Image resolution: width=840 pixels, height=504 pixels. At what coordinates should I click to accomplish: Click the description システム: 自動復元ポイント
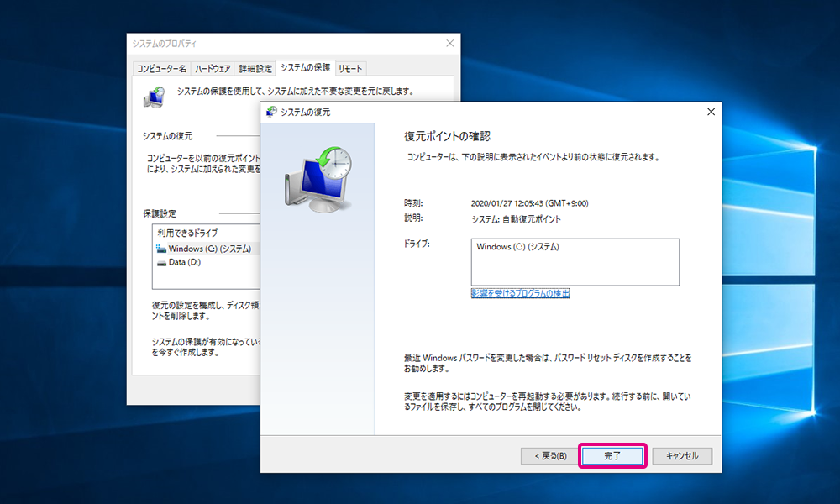coord(516,219)
